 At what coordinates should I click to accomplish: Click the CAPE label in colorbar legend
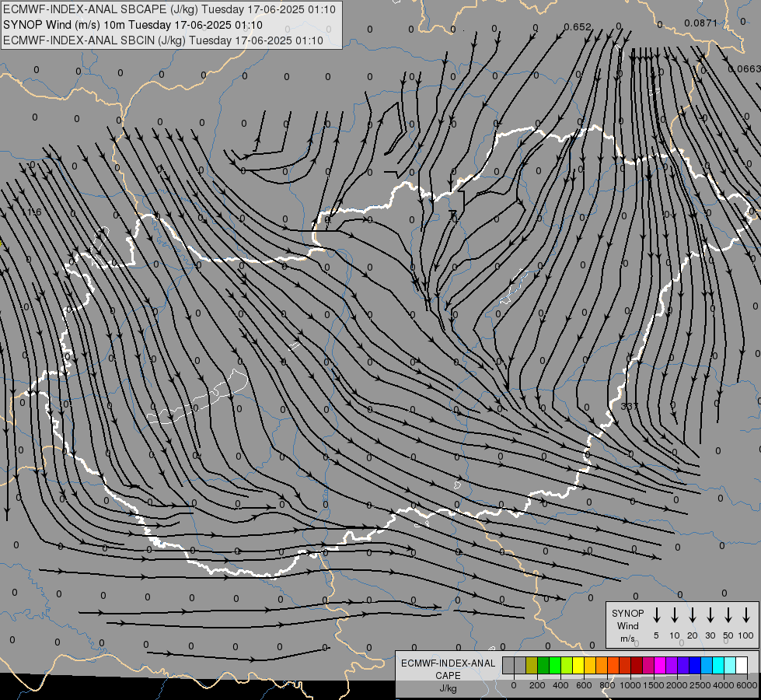[x=448, y=676]
